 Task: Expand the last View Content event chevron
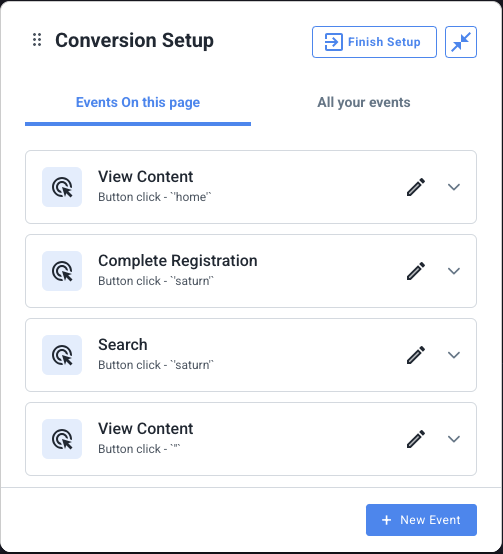[454, 439]
